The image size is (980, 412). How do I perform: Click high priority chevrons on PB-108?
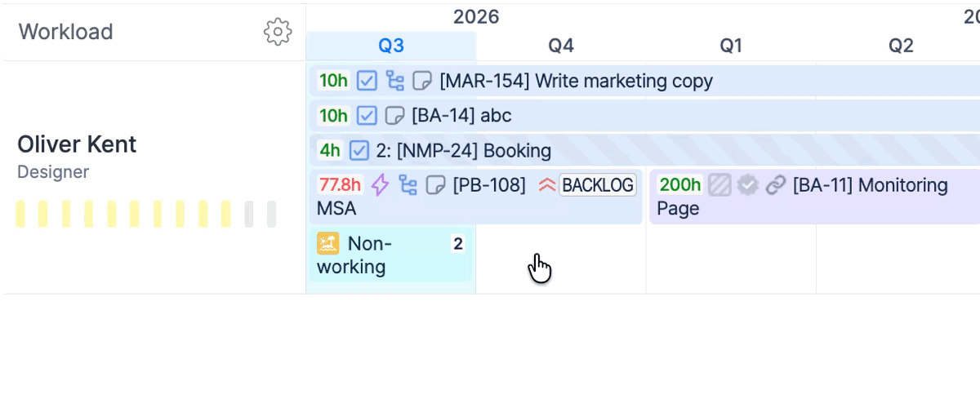(x=547, y=185)
